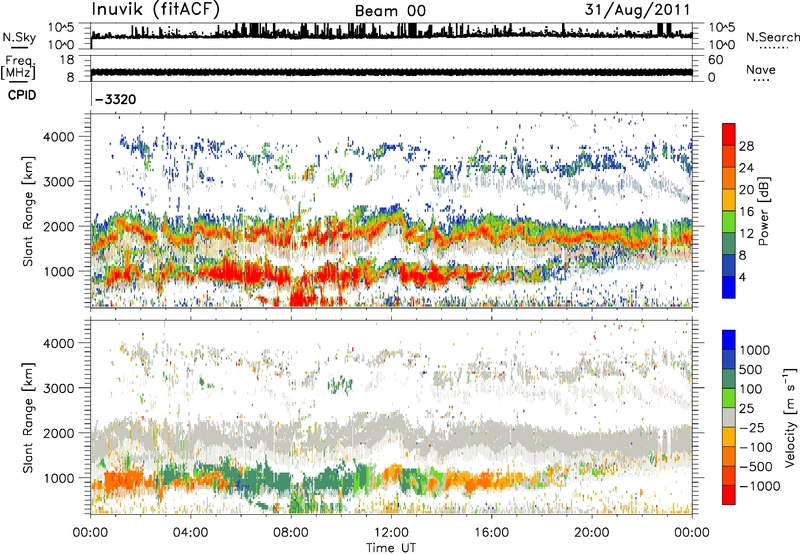
Task: Click the '-25' label on the Velocity color bar
Action: [752, 427]
